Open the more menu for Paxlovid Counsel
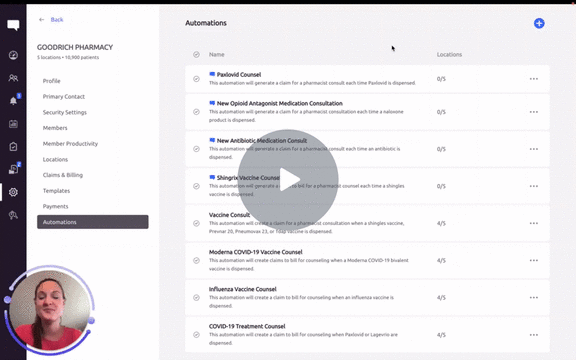 pos(534,79)
